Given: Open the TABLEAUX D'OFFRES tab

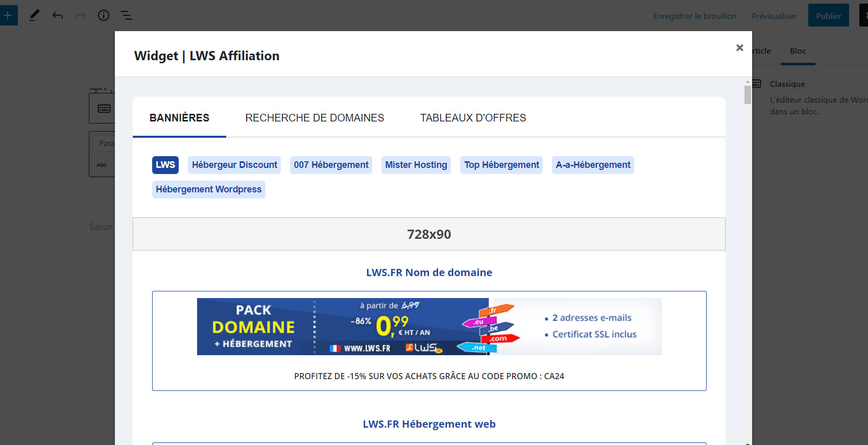Looking at the screenshot, I should (473, 118).
